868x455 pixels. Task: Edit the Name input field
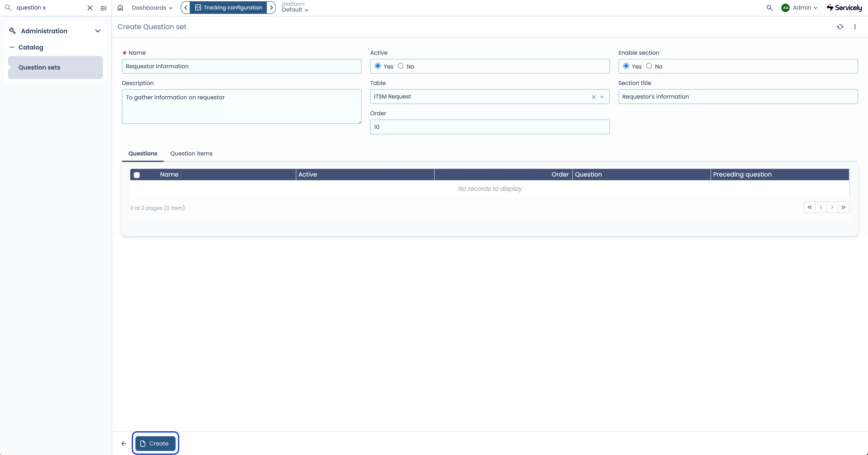coord(242,66)
